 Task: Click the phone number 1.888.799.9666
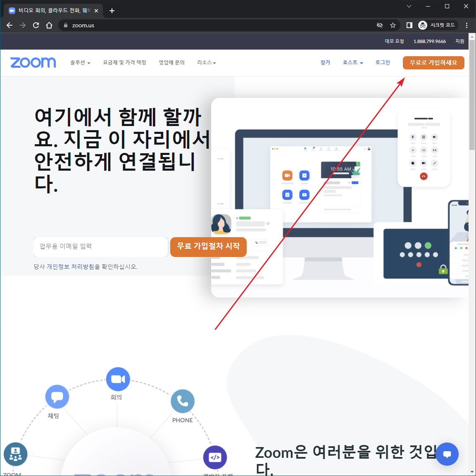tap(430, 41)
